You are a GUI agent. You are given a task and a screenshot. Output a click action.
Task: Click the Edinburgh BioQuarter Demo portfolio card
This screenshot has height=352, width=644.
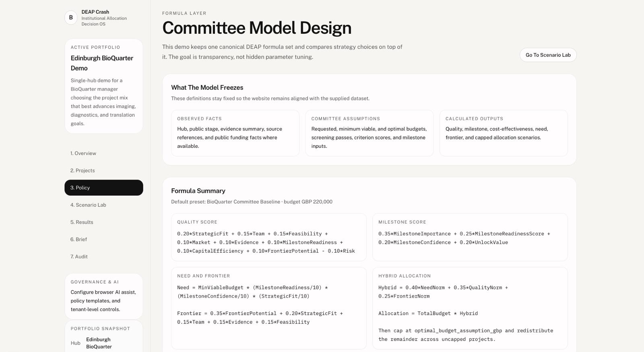(x=103, y=86)
